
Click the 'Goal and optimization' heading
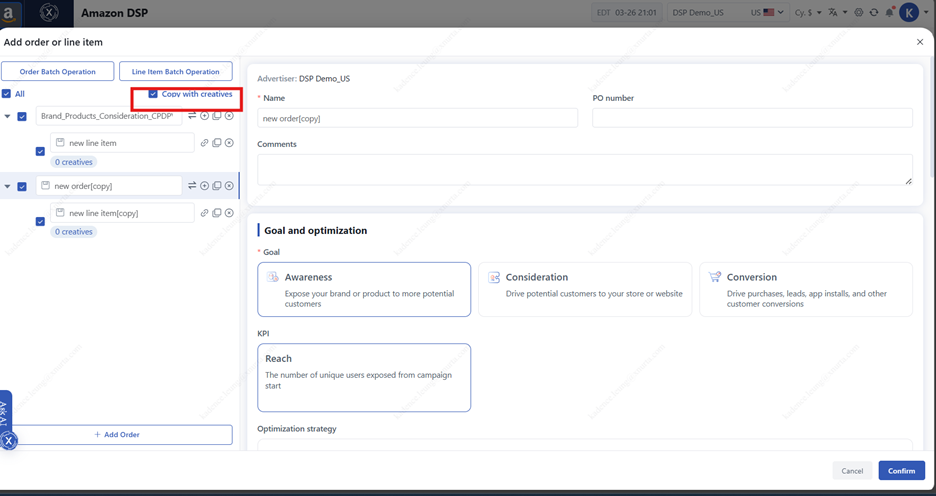[316, 230]
